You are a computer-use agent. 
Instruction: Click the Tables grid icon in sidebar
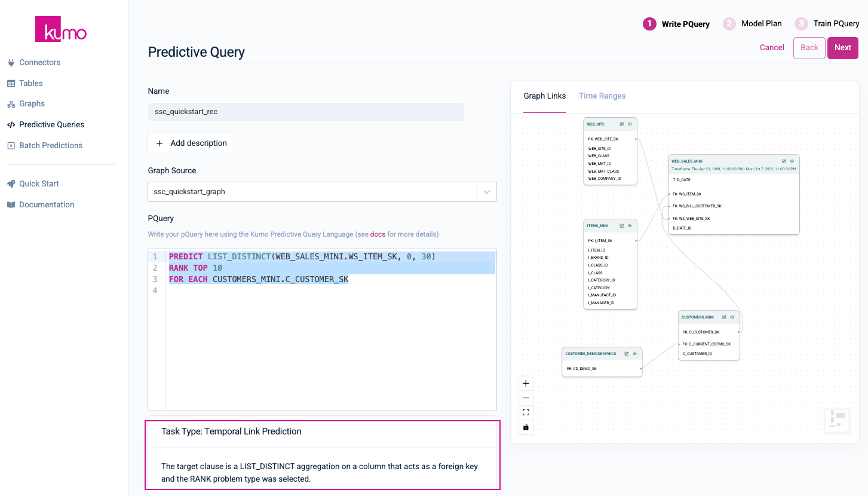coord(11,83)
